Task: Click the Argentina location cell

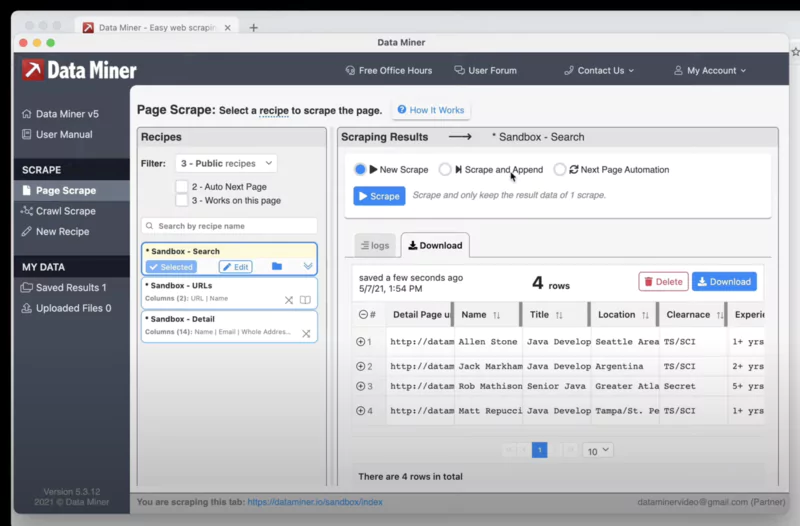Action: click(626, 366)
